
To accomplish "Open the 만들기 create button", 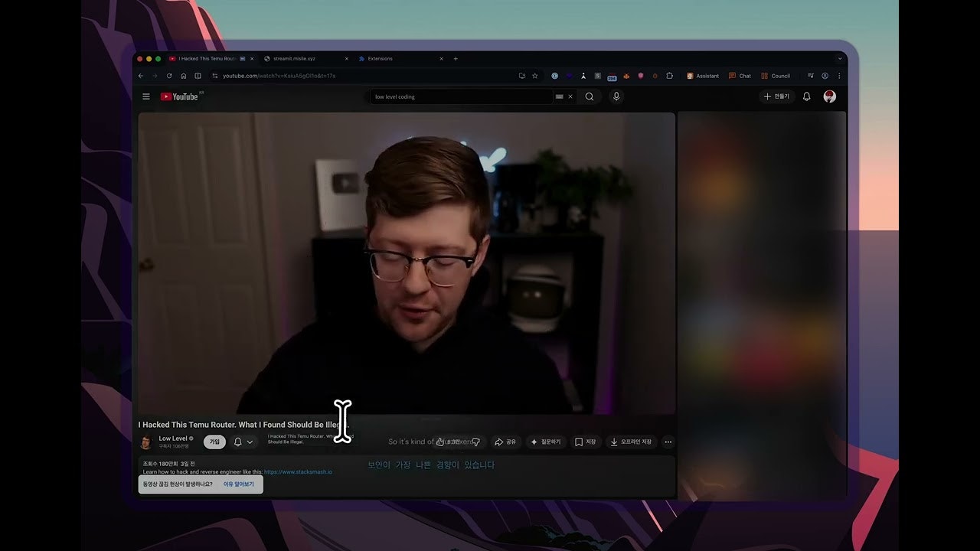I will (x=776, y=96).
